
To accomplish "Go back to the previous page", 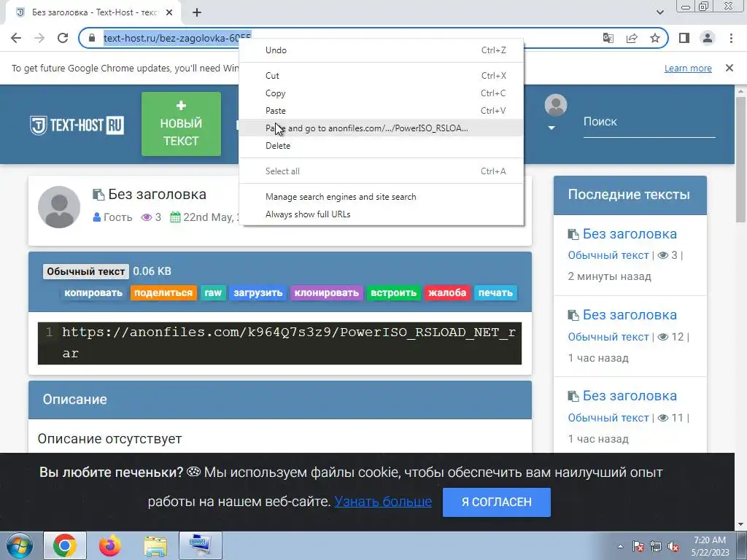I will point(16,38).
